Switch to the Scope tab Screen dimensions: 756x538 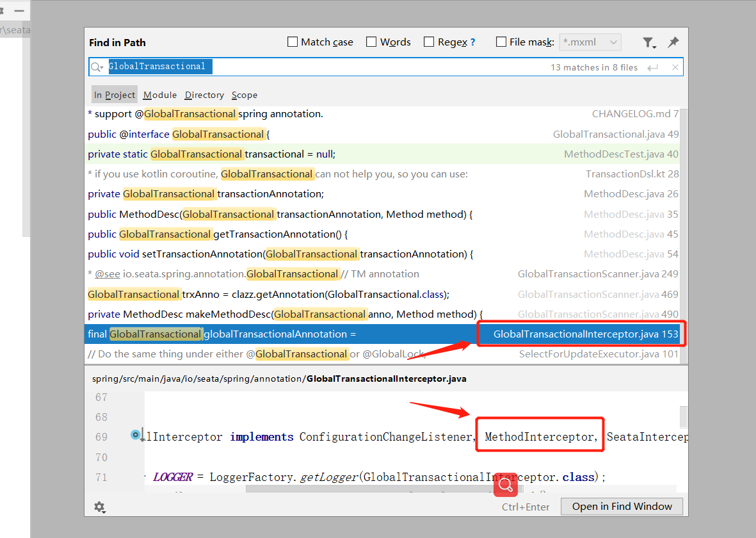tap(245, 95)
